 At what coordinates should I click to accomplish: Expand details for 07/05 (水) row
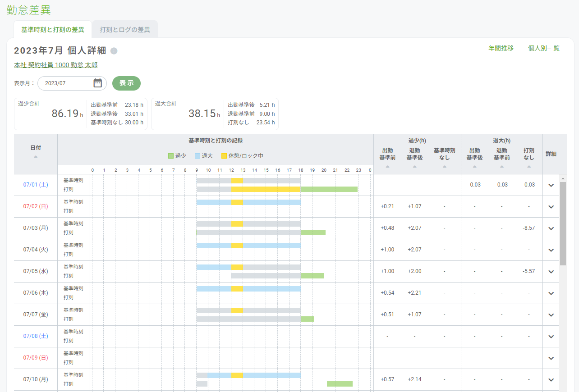click(x=551, y=272)
